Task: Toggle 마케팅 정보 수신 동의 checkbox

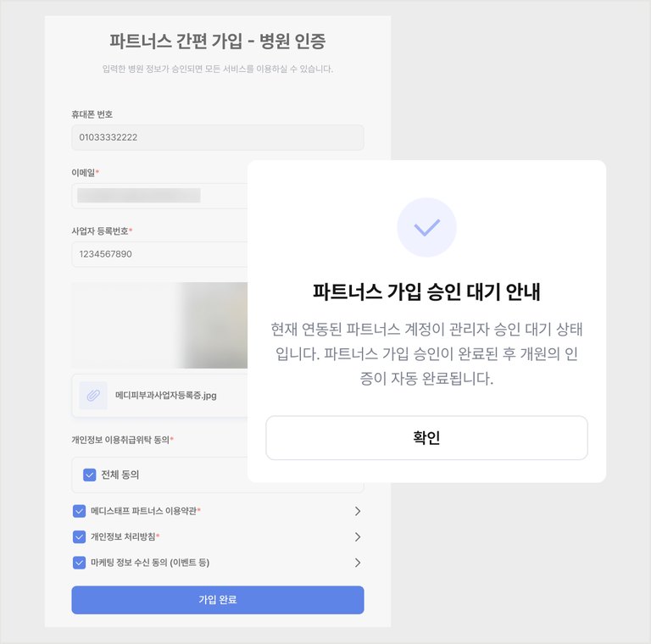Action: pos(79,563)
